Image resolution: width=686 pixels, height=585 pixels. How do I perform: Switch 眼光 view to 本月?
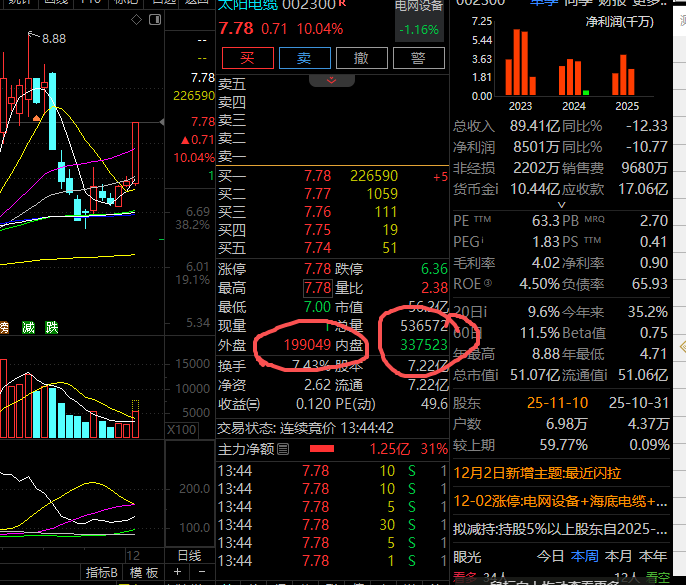click(618, 556)
